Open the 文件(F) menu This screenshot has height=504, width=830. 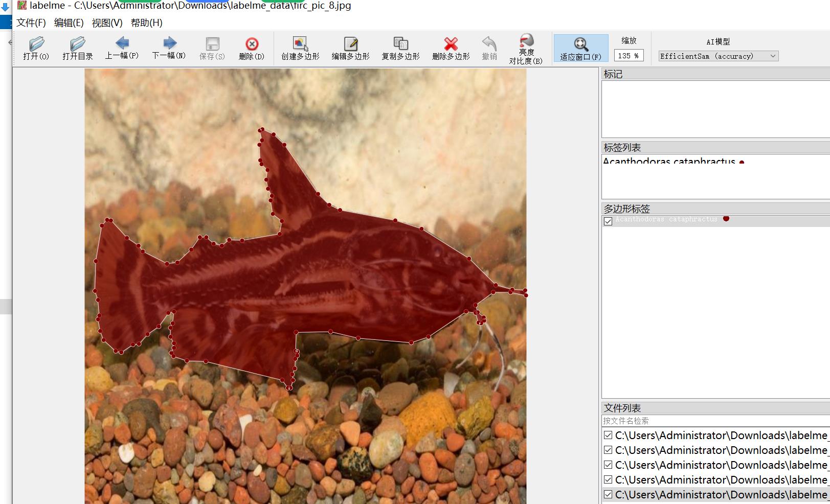point(31,22)
